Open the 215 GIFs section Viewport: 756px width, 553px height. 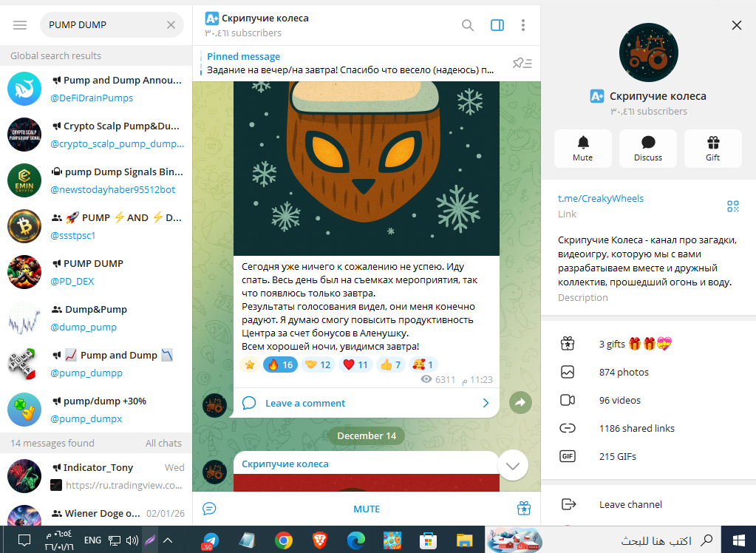click(649, 456)
